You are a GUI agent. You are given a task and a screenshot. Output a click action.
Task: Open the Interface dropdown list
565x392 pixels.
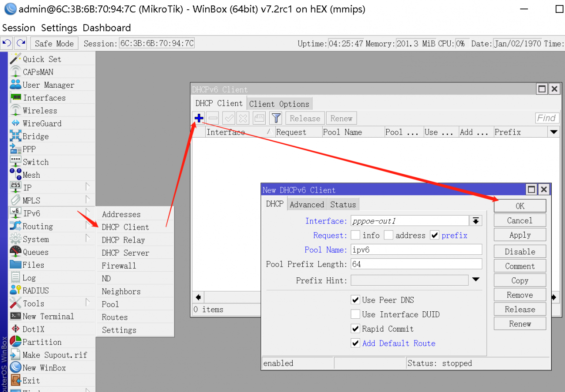(476, 221)
